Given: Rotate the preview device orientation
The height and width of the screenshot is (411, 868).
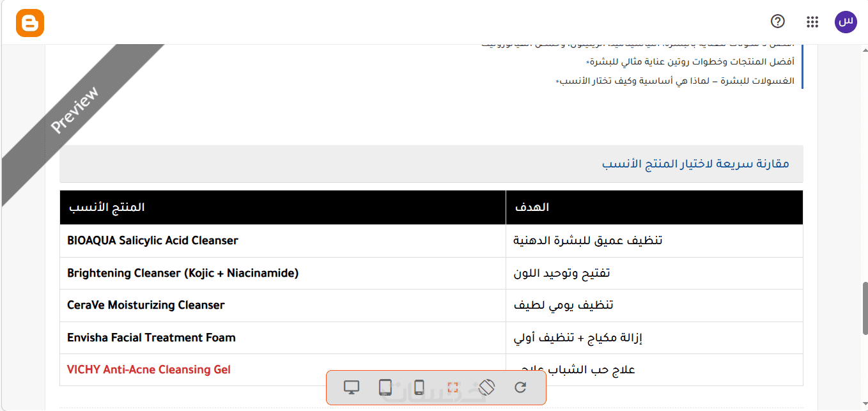Looking at the screenshot, I should pyautogui.click(x=486, y=387).
